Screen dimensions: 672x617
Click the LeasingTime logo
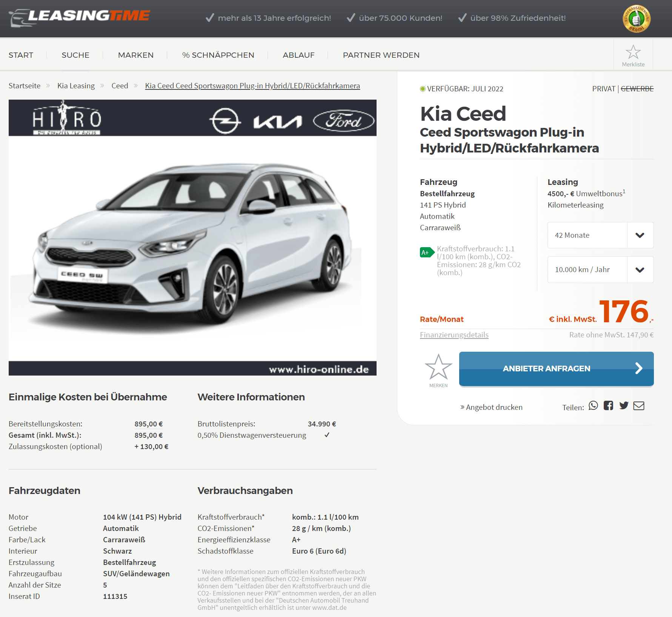click(79, 17)
